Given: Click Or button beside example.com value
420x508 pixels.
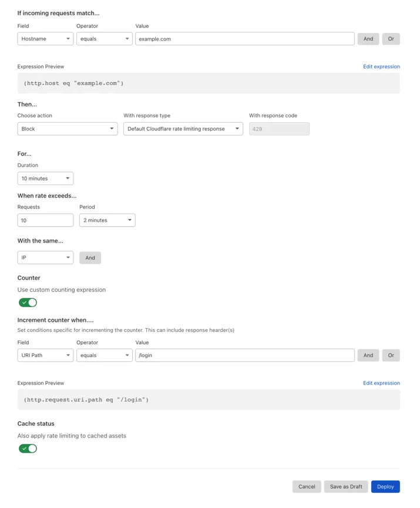Looking at the screenshot, I should [391, 39].
